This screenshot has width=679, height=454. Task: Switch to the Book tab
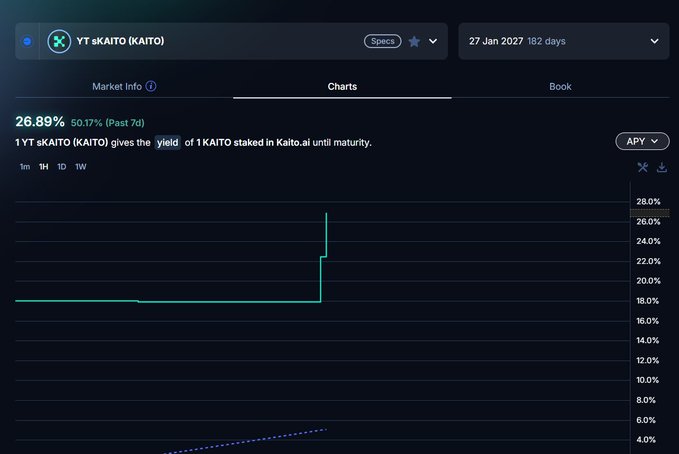(560, 86)
